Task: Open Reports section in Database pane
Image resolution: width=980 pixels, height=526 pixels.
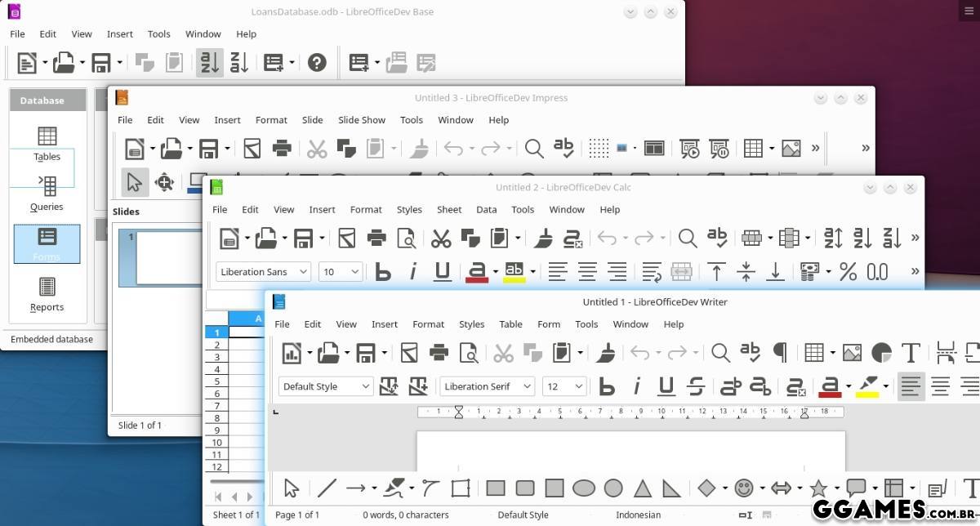Action: [47, 294]
